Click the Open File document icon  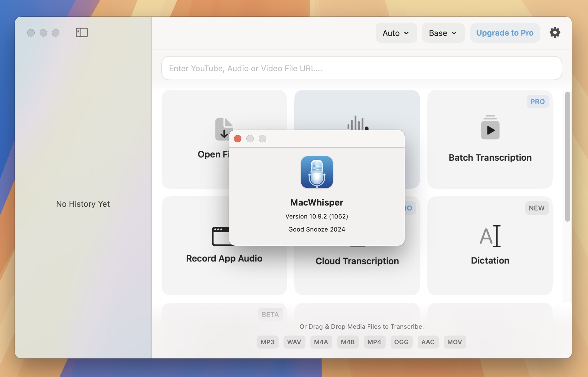coord(222,129)
